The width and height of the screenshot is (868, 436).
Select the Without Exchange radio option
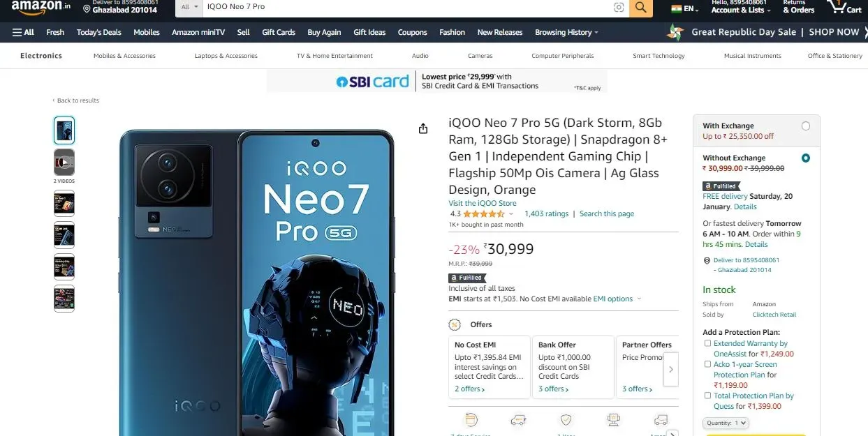(x=806, y=158)
